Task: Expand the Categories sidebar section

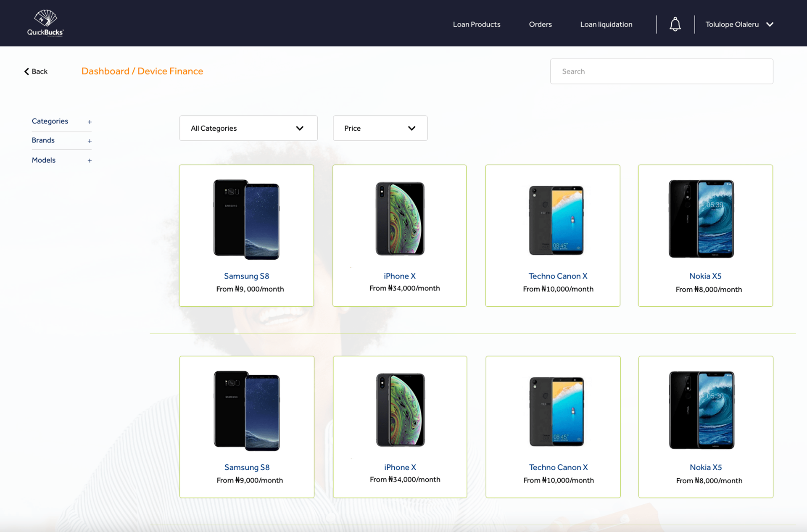Action: coord(61,121)
